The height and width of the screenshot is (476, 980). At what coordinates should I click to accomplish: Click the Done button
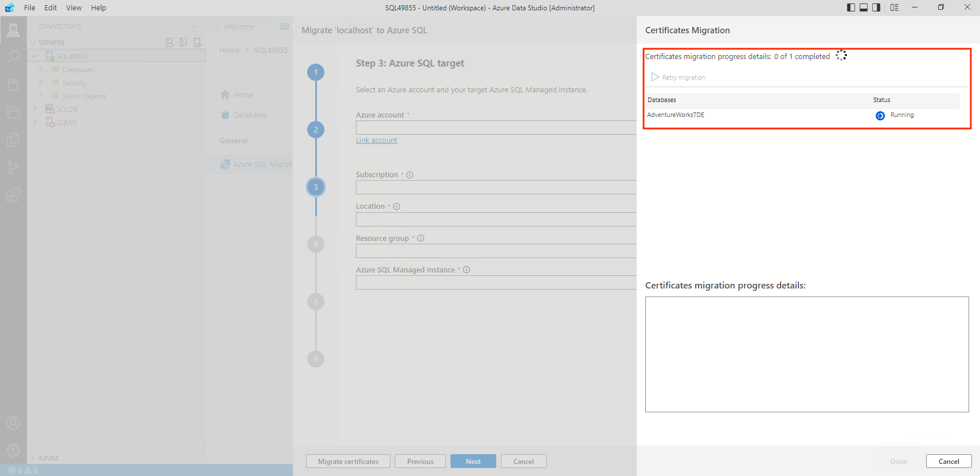[899, 462]
